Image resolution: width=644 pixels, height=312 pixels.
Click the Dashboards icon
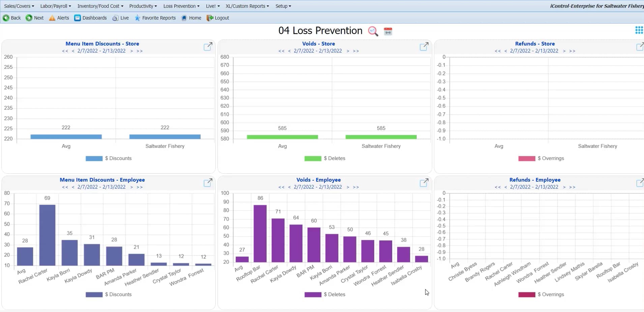point(78,18)
